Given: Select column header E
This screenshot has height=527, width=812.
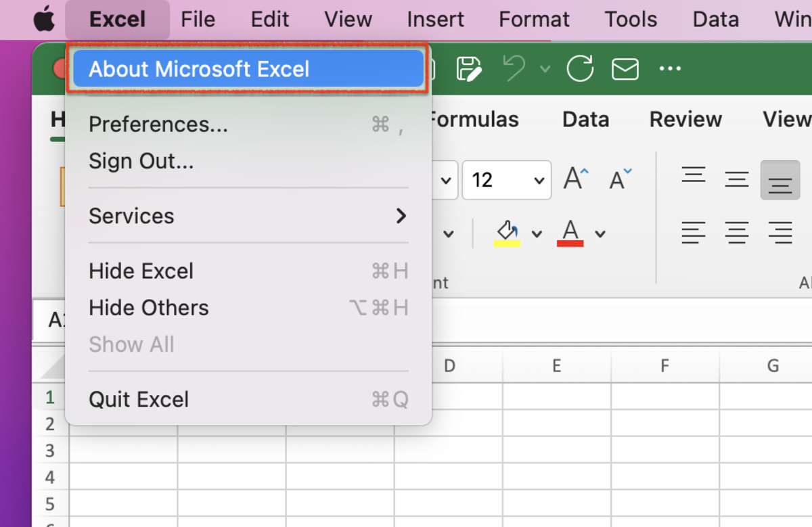Looking at the screenshot, I should tap(556, 365).
